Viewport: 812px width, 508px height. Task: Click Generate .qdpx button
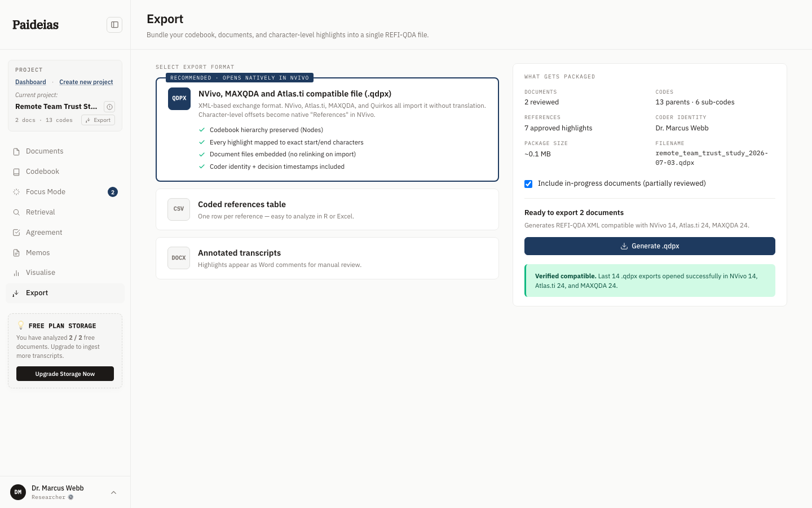tap(650, 246)
